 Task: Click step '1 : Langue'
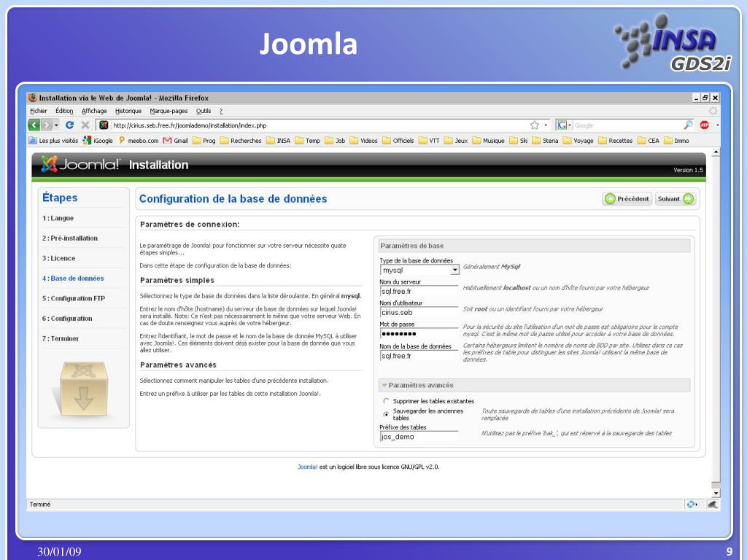click(58, 218)
